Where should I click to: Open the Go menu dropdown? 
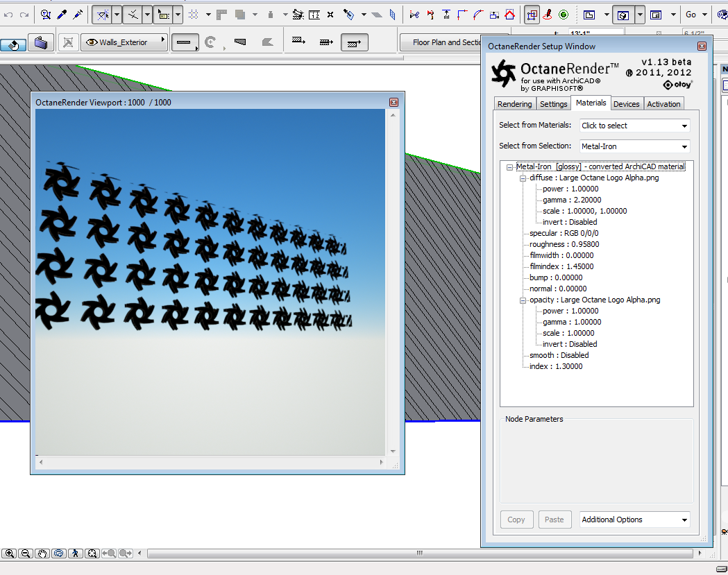[697, 15]
